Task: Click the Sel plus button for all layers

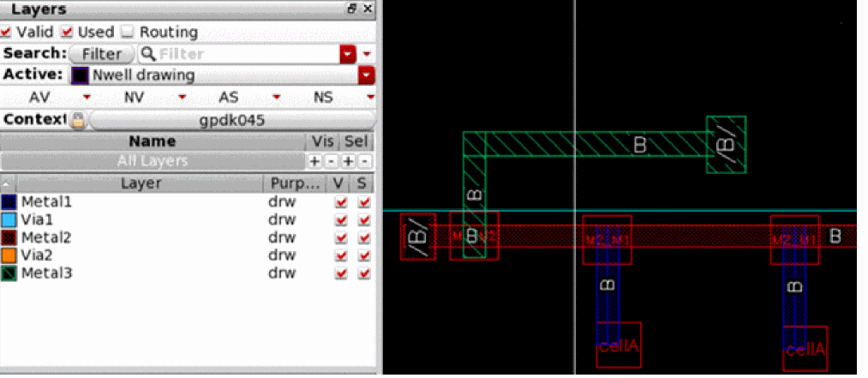Action: (349, 162)
